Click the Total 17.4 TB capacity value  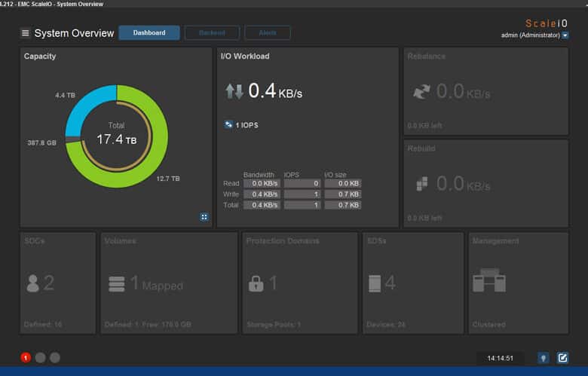(117, 140)
